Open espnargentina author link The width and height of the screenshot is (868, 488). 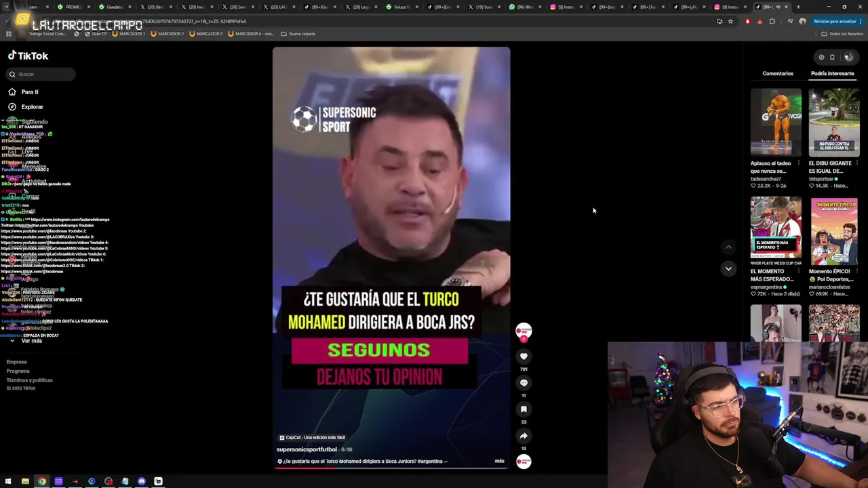(767, 287)
